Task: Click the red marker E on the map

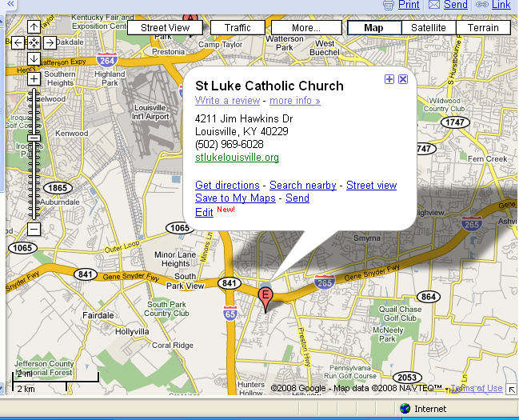Action: [x=265, y=297]
